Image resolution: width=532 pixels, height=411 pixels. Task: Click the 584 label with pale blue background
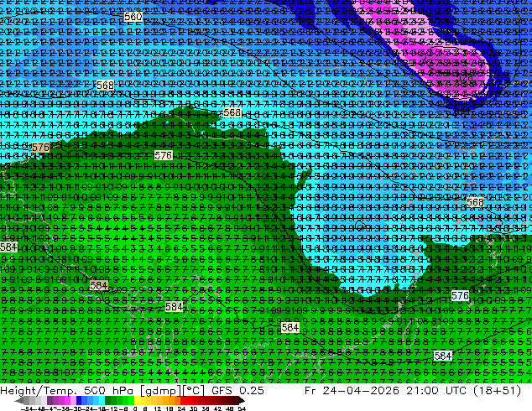[x=443, y=356]
